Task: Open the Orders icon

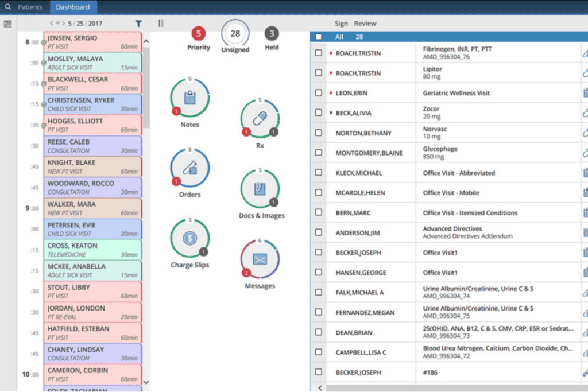Action: tap(189, 168)
